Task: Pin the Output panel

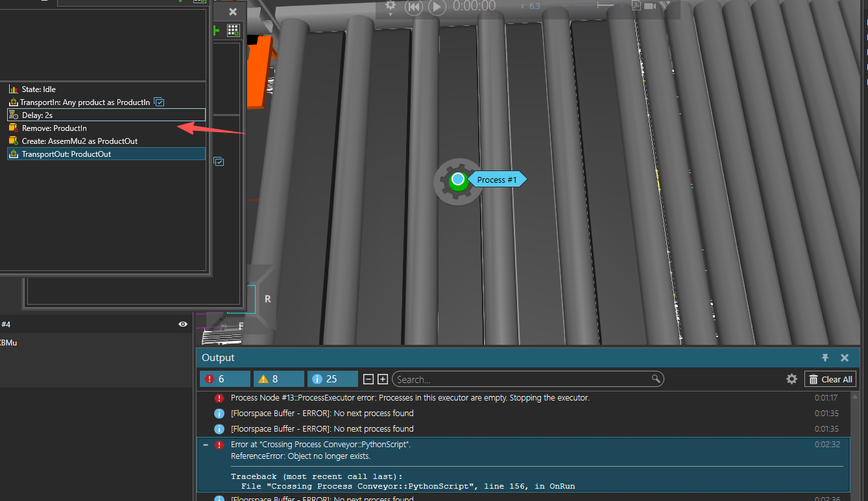Action: [825, 358]
